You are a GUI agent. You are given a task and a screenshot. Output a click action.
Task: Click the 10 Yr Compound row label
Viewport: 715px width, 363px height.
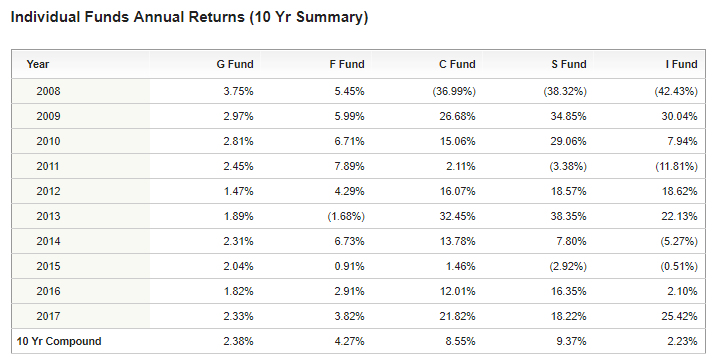59,341
